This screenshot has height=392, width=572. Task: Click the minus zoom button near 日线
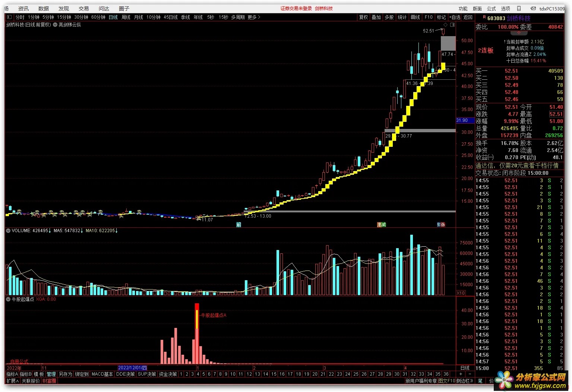470,374
